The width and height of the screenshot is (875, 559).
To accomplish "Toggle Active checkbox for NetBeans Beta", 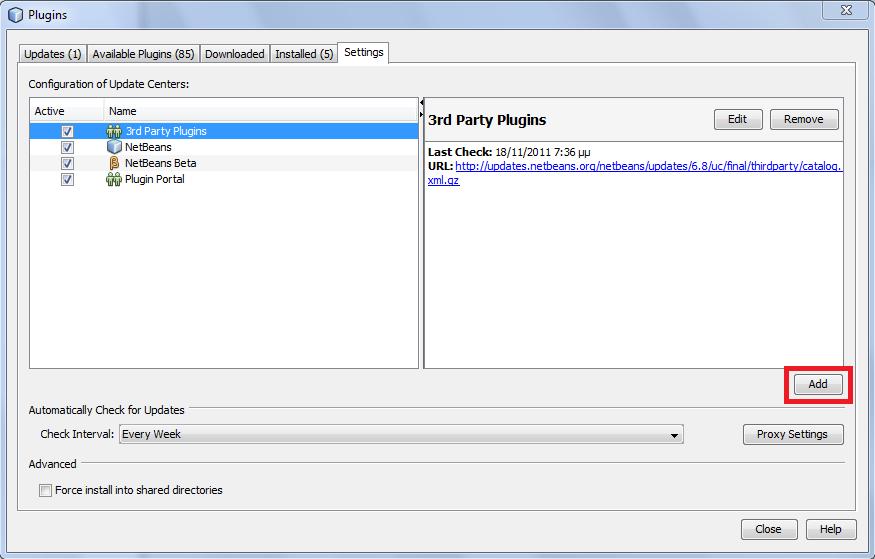I will pos(67,163).
